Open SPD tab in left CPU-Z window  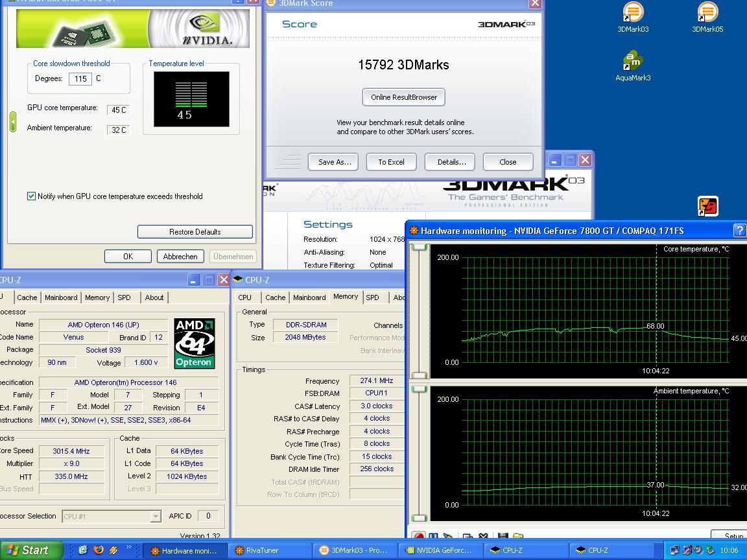click(x=124, y=297)
